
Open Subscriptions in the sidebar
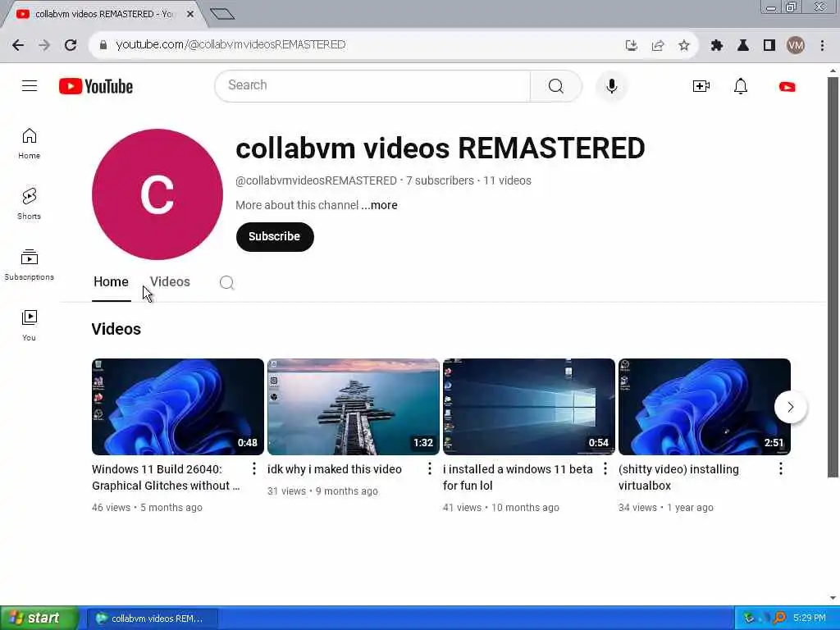click(29, 265)
